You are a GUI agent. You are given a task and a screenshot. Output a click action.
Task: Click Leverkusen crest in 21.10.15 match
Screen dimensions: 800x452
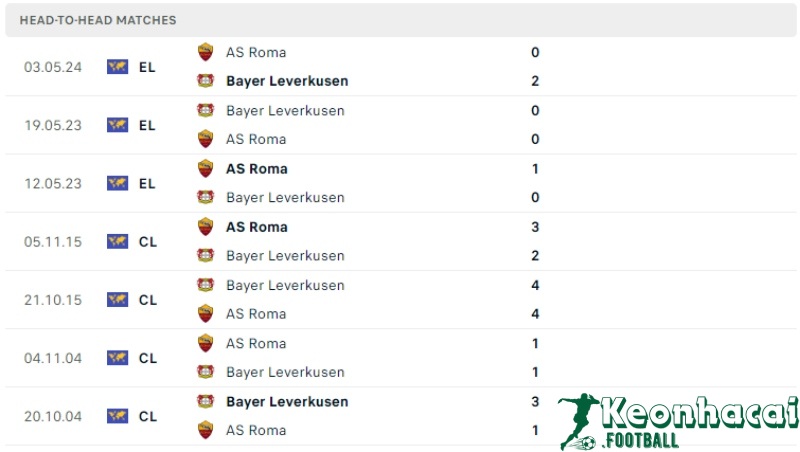(205, 285)
